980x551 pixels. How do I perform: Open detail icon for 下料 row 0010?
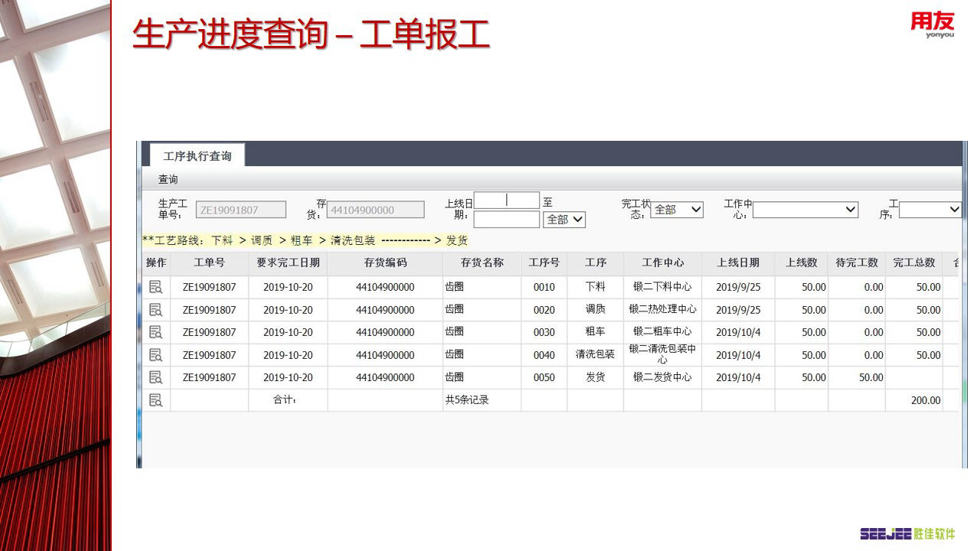coord(155,287)
